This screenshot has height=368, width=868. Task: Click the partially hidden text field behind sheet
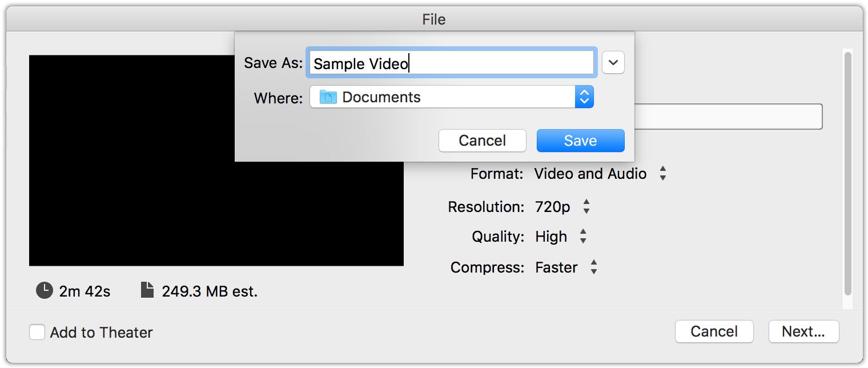pos(729,117)
